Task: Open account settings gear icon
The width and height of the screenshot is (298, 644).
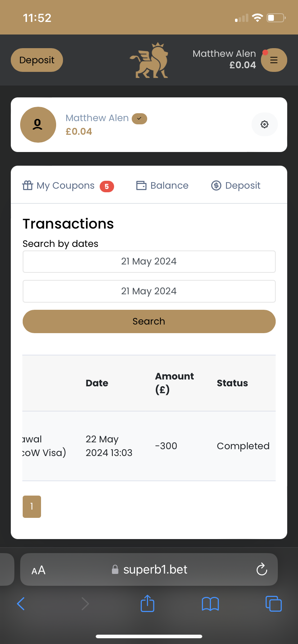Action: click(x=265, y=124)
